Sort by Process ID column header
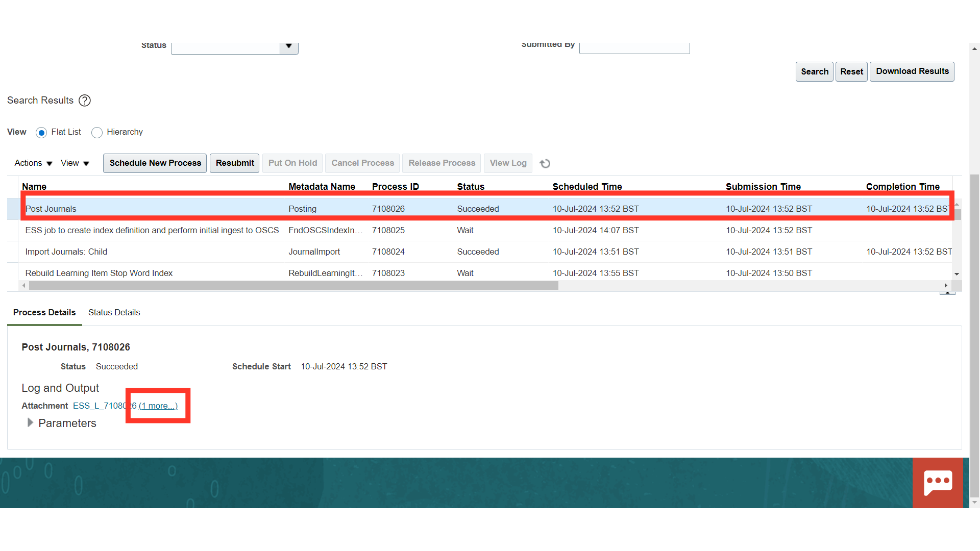 [395, 187]
